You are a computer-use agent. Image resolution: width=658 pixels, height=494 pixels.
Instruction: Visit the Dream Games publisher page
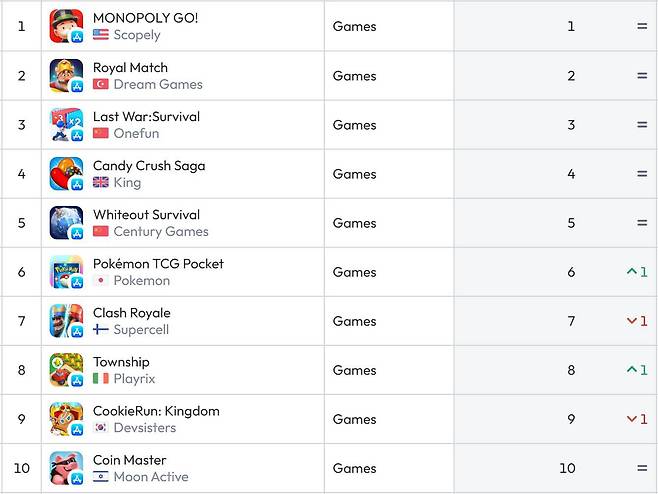[158, 84]
